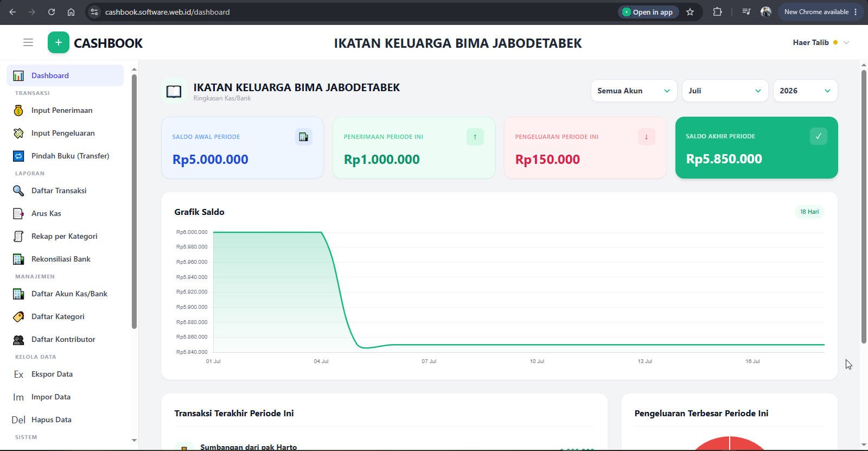The height and width of the screenshot is (451, 868).
Task: Click the browser back arrow
Action: 12,12
